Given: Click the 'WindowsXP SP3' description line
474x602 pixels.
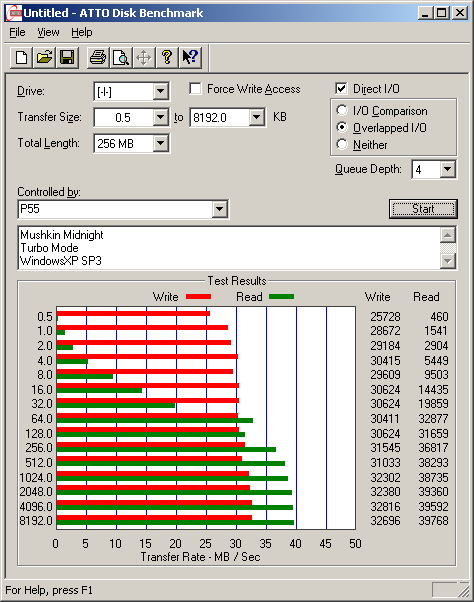Looking at the screenshot, I should [61, 261].
